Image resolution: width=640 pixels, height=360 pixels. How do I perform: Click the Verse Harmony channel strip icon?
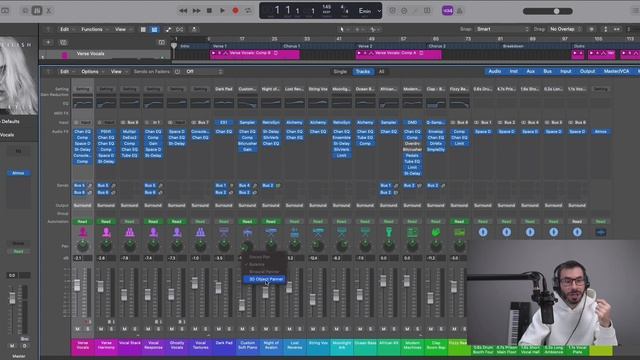click(106, 232)
